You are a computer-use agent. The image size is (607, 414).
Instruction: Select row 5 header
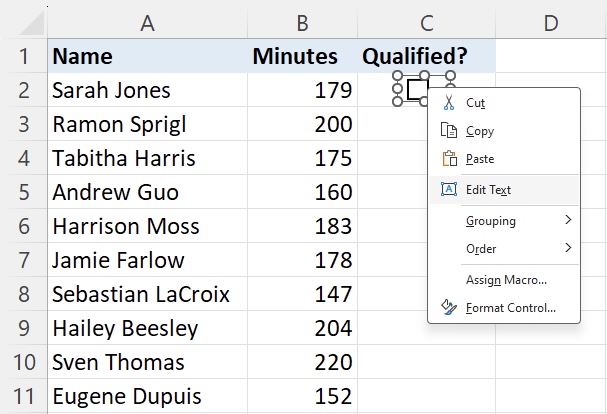click(24, 192)
